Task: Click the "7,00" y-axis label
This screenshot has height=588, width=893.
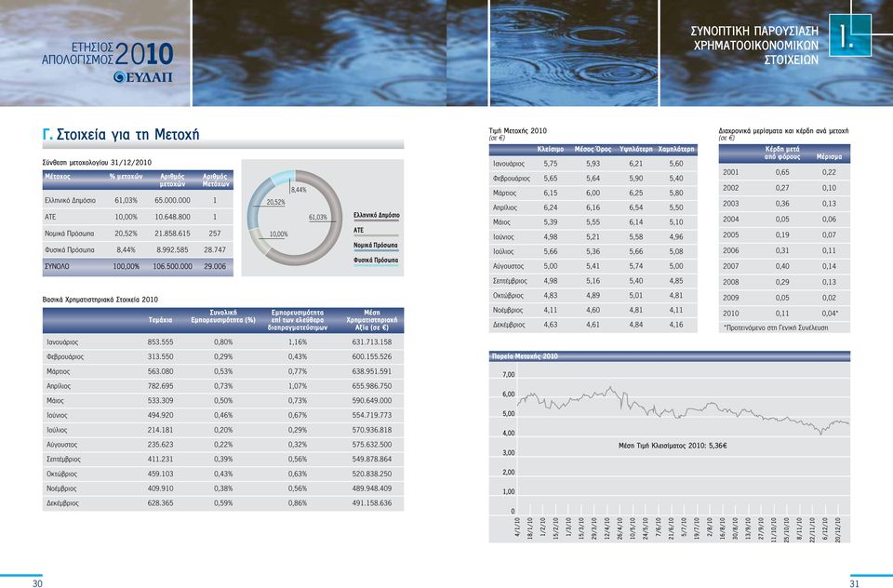Action: [x=509, y=375]
